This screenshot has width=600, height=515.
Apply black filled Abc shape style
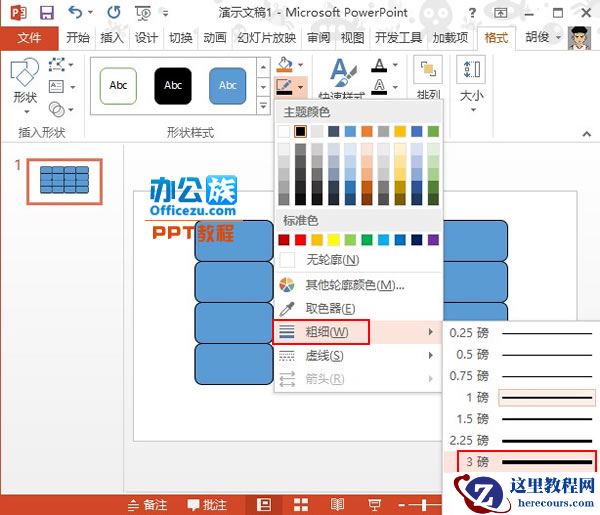pos(173,86)
